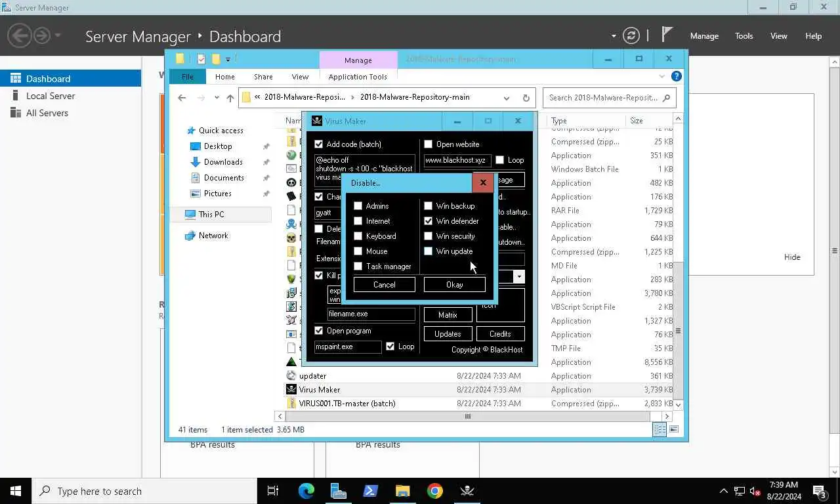Click Server Manager back navigation arrow
This screenshot has height=504, width=840.
tap(20, 35)
